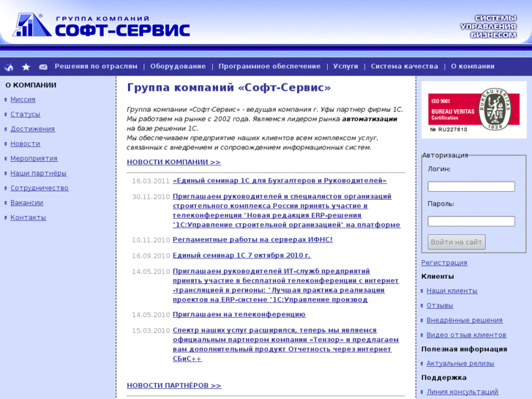The image size is (532, 399).
Task: Click the Системы управления бизнесом slogan
Action: click(x=489, y=26)
